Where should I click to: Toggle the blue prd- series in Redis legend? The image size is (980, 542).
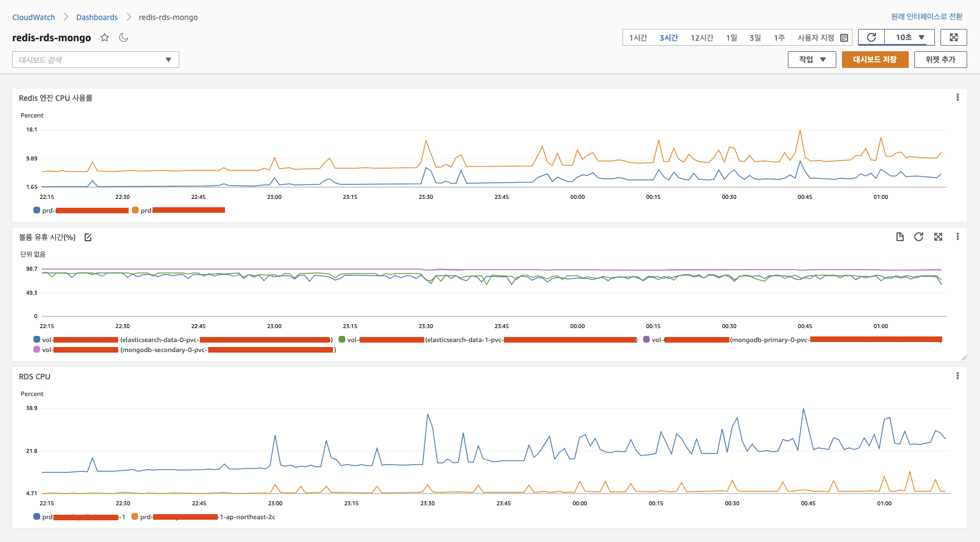37,210
